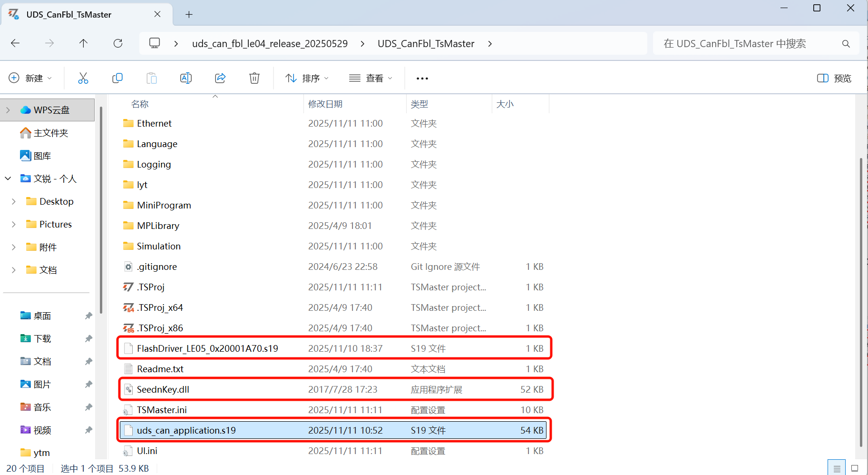Screen dimensions: 868x475
Task: Click the Rename icon in toolbar
Action: (x=186, y=78)
